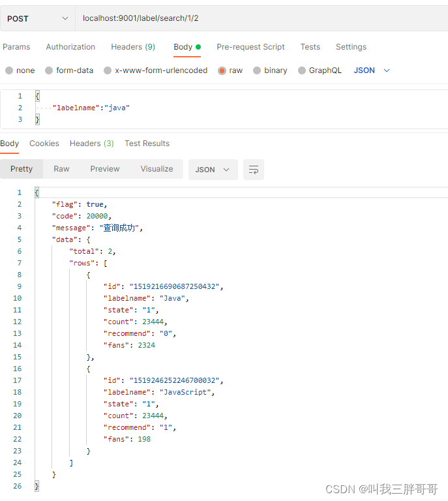Click the "fans": 2324 line

[129, 345]
